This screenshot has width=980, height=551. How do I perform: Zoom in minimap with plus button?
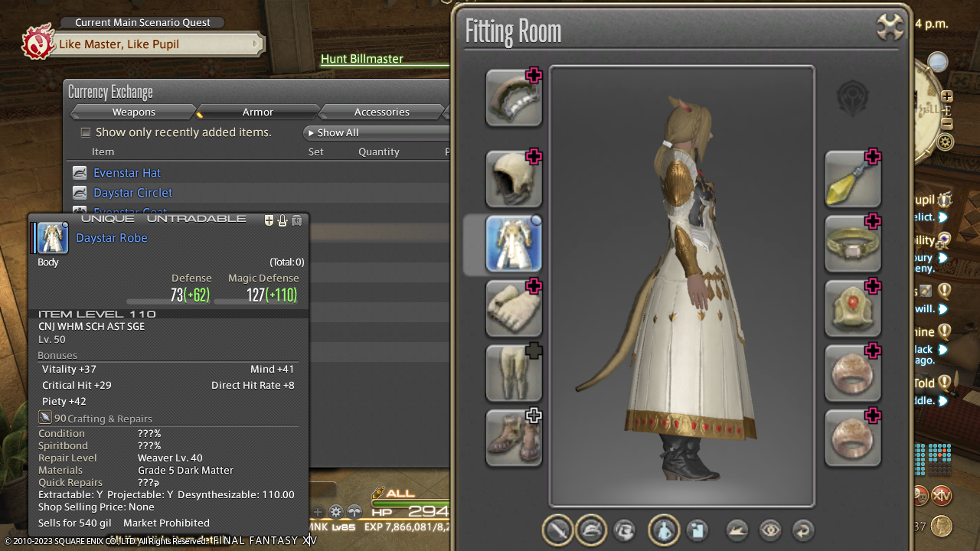[947, 96]
